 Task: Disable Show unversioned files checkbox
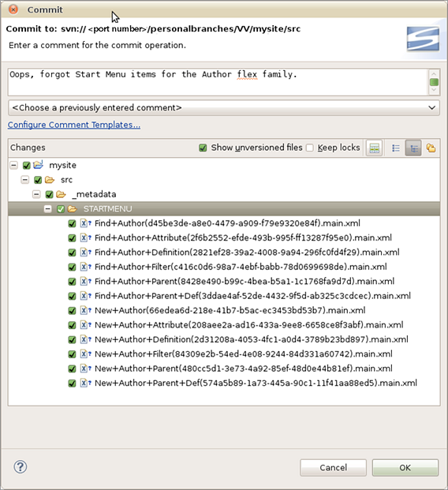[203, 148]
